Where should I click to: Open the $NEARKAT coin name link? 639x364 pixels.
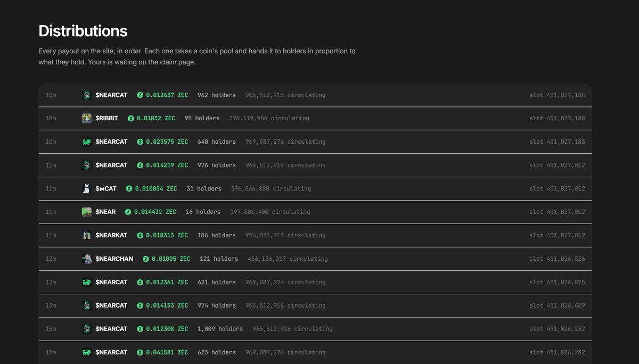pyautogui.click(x=112, y=235)
